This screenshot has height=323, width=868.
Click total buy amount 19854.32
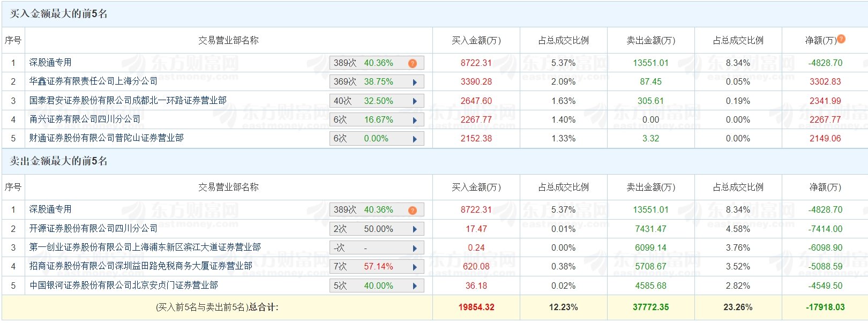(x=476, y=307)
